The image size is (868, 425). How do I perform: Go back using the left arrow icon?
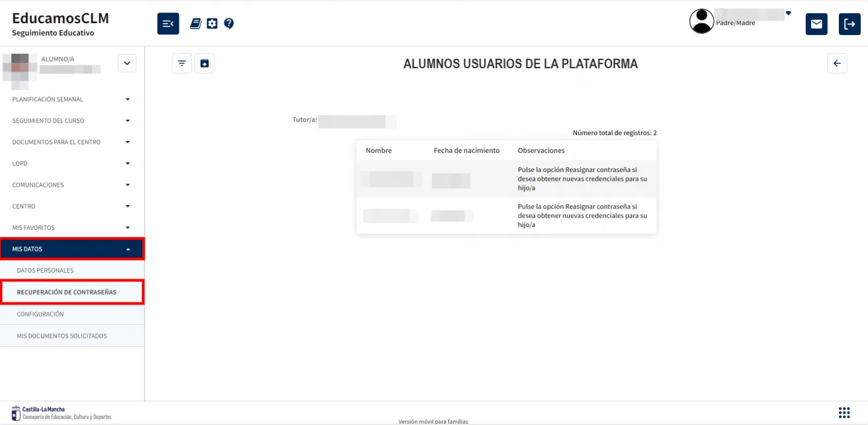pyautogui.click(x=837, y=63)
